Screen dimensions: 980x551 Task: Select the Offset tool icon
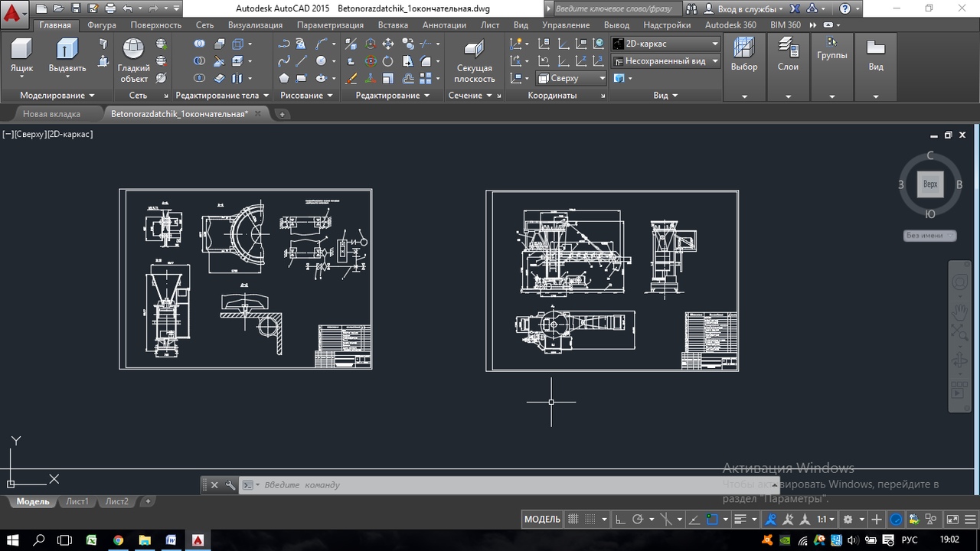click(408, 78)
